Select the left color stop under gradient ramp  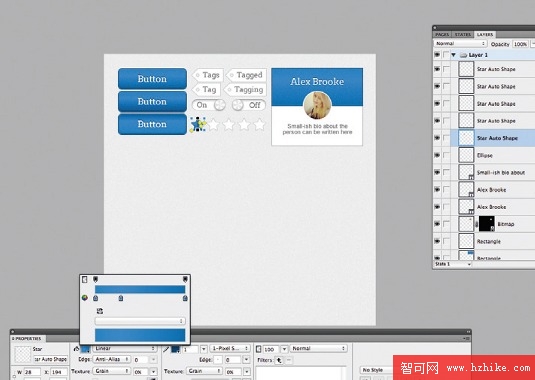[x=96, y=298]
